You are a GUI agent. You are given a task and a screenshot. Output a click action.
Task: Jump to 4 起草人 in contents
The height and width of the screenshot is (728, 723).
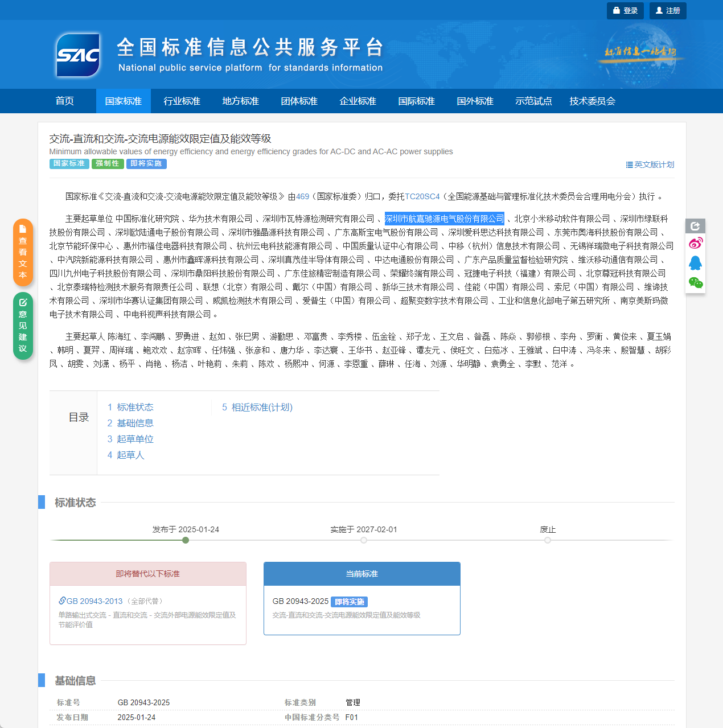(x=126, y=455)
